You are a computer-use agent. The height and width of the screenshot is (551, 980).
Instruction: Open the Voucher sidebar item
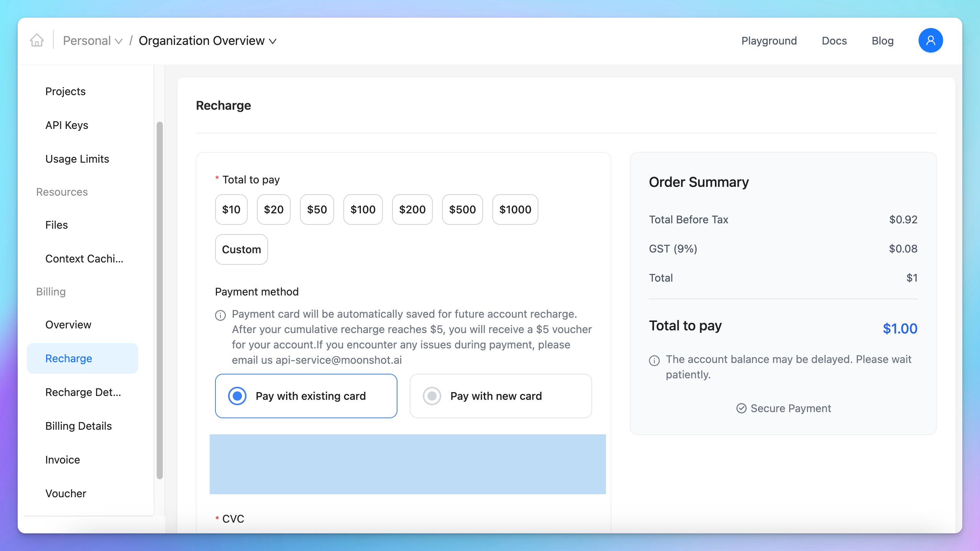click(66, 493)
